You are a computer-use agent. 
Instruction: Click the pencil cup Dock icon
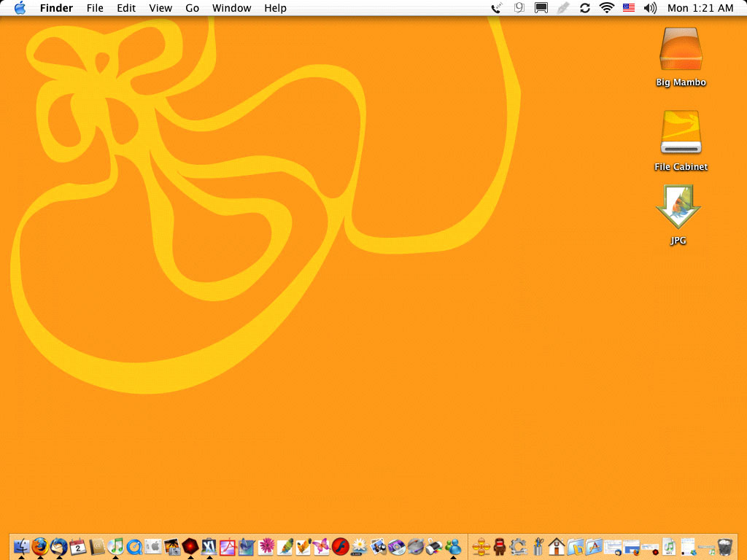point(538,547)
